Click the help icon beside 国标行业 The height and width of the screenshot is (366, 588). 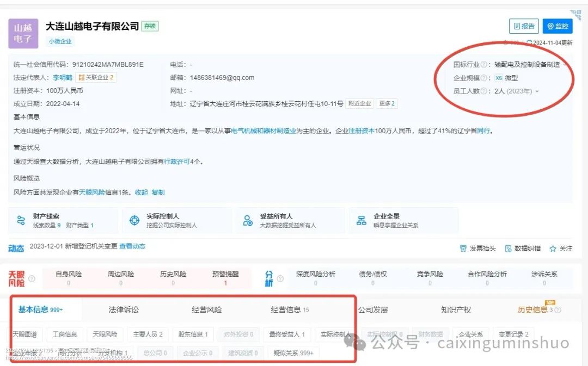tap(484, 64)
